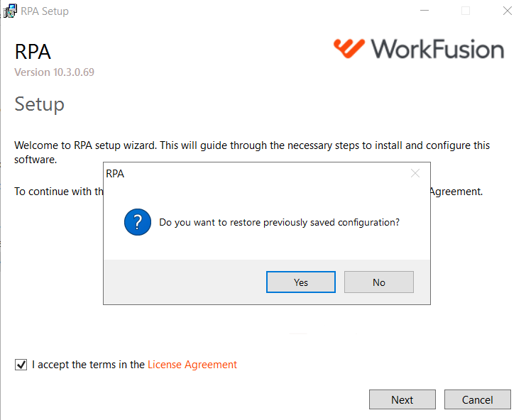526x420 pixels.
Task: Click the large RPA product heading
Action: pos(33,52)
